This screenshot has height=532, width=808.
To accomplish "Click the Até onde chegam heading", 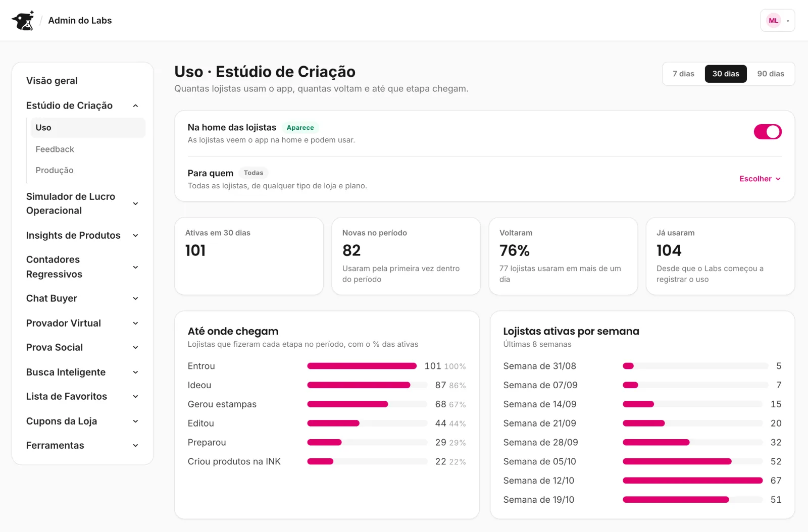I will point(233,331).
